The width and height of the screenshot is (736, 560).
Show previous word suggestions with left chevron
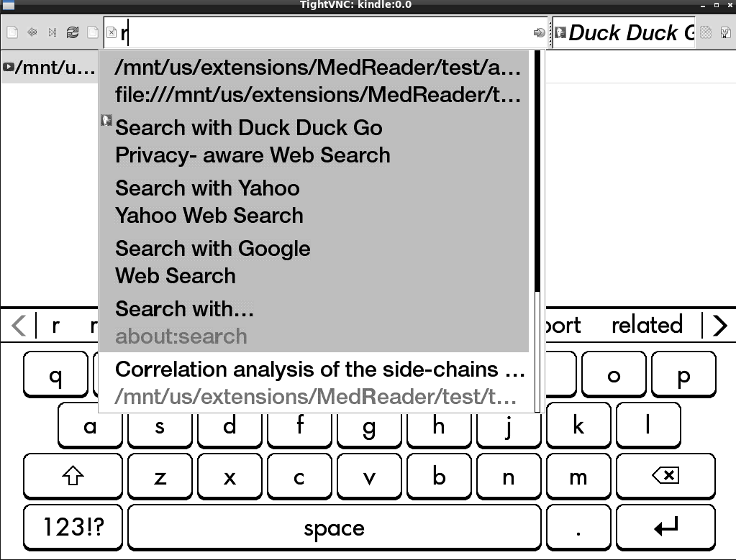[x=19, y=326]
